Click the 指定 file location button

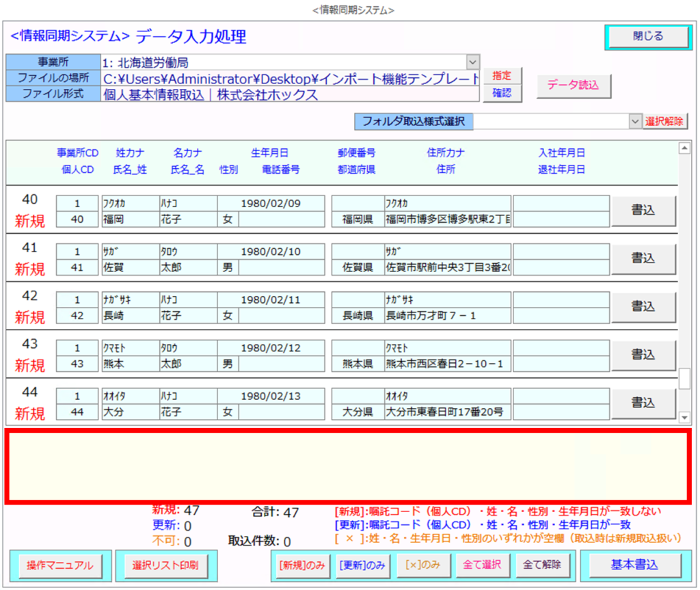pos(501,76)
